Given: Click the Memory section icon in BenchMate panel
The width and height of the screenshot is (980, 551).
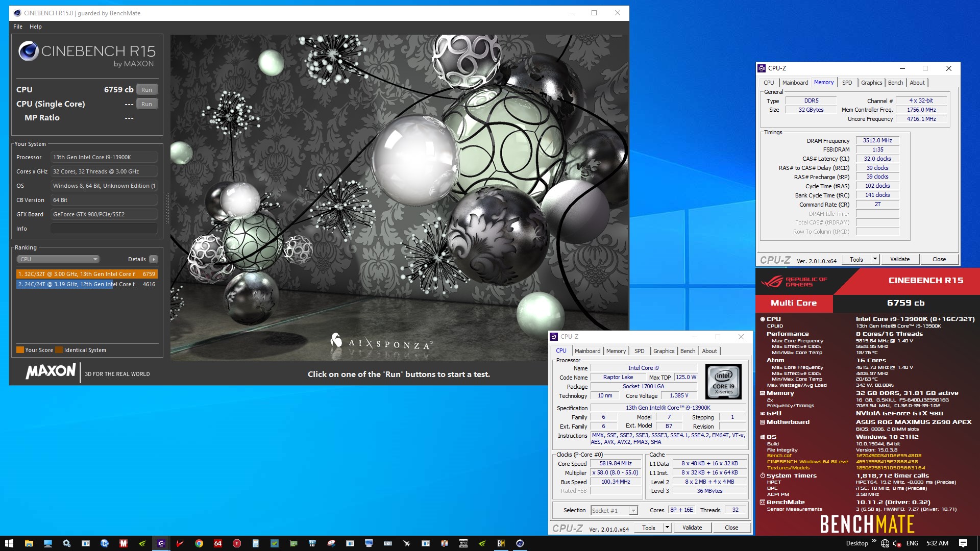Looking at the screenshot, I should [x=763, y=393].
